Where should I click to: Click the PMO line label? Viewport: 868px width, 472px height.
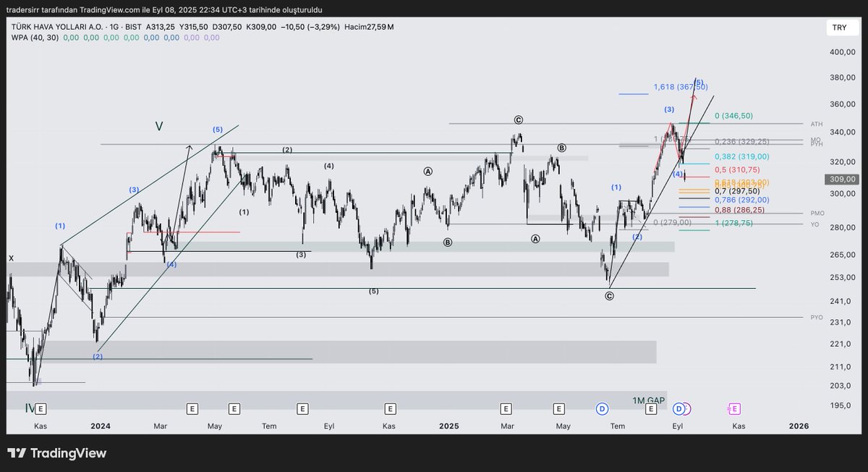coord(817,214)
